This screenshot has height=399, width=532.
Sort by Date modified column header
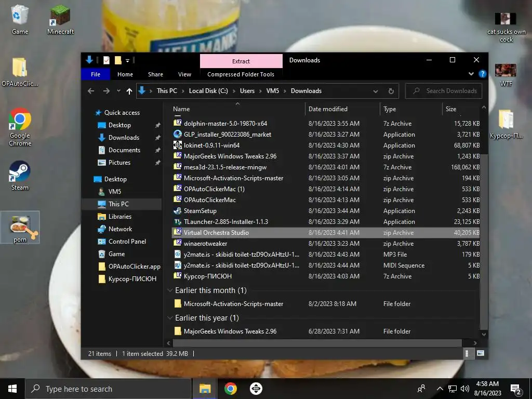pos(342,109)
